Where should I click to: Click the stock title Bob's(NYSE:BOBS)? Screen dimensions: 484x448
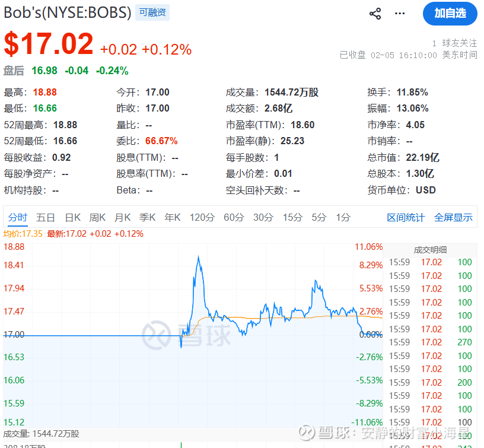tap(68, 12)
